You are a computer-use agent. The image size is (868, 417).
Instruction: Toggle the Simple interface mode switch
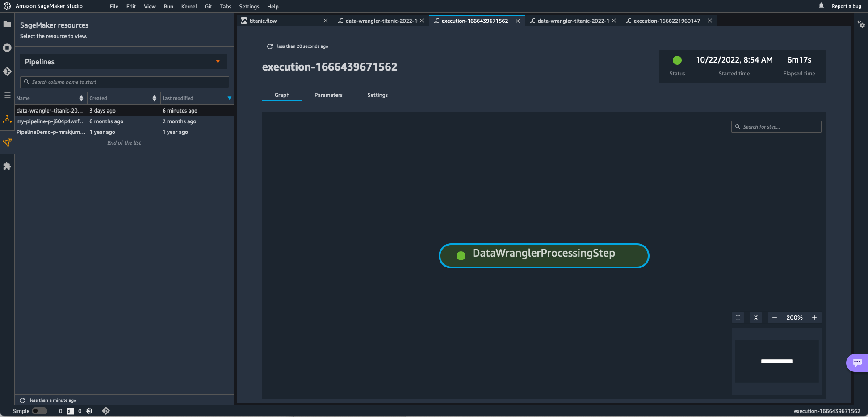39,411
